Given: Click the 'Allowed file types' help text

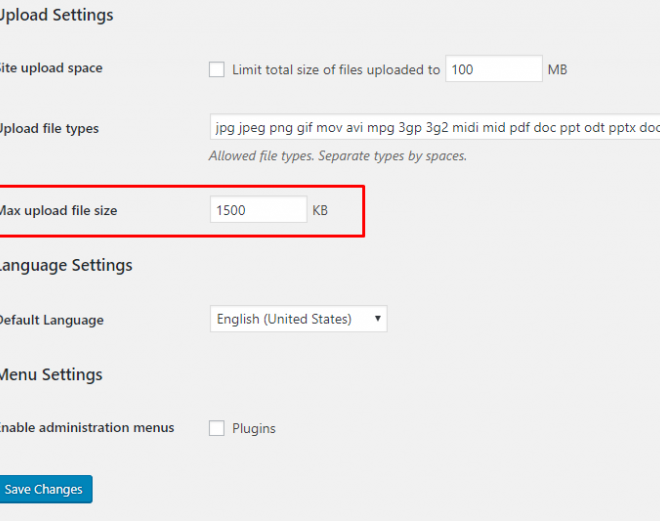Looking at the screenshot, I should tap(338, 156).
